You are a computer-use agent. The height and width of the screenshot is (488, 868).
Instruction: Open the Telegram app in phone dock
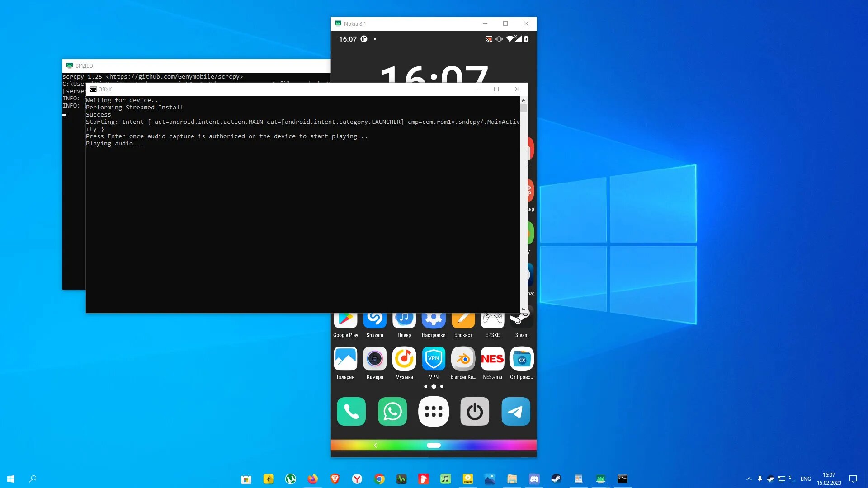click(x=515, y=411)
